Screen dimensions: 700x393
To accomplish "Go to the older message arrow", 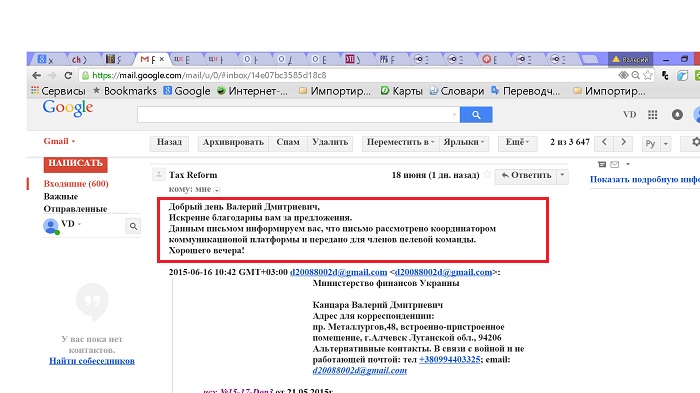I will coord(623,142).
